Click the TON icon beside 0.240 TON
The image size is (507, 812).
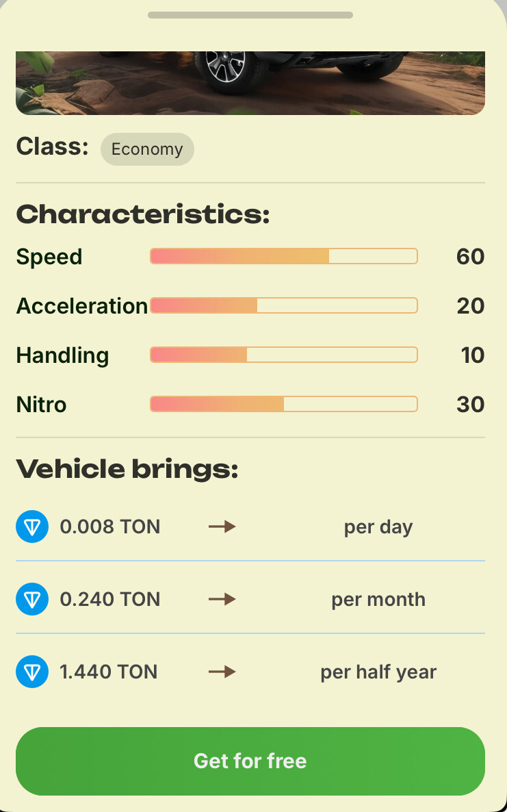(32, 599)
